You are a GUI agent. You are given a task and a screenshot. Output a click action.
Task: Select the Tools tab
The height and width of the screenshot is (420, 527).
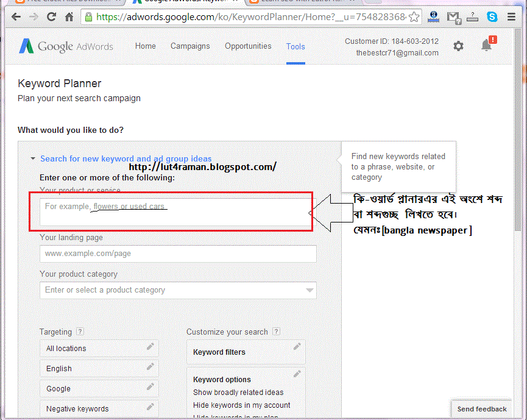(x=295, y=46)
